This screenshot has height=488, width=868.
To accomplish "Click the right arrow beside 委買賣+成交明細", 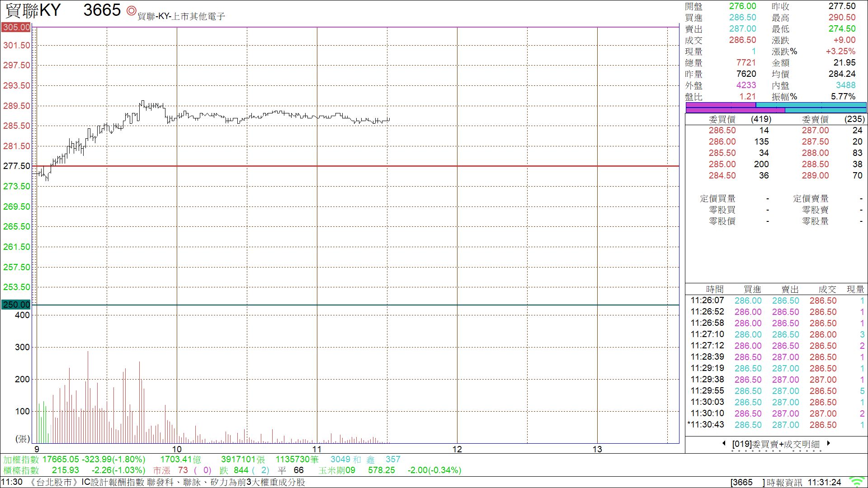I will [828, 443].
